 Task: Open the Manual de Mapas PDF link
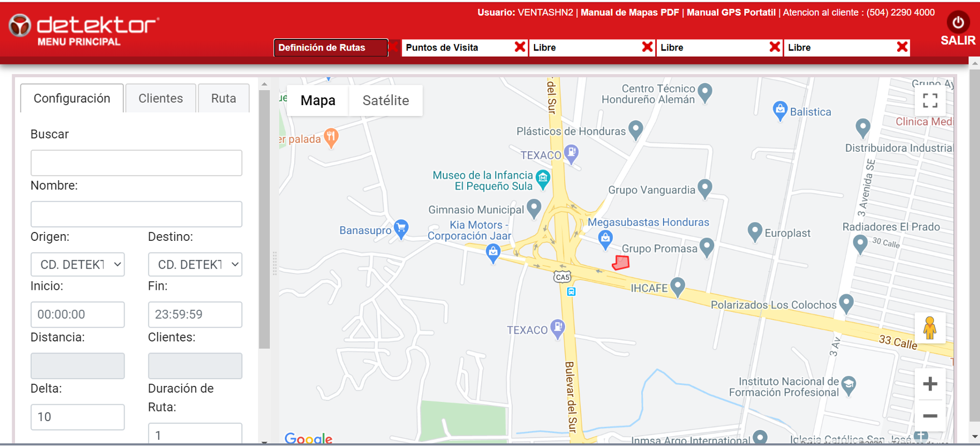tap(630, 12)
